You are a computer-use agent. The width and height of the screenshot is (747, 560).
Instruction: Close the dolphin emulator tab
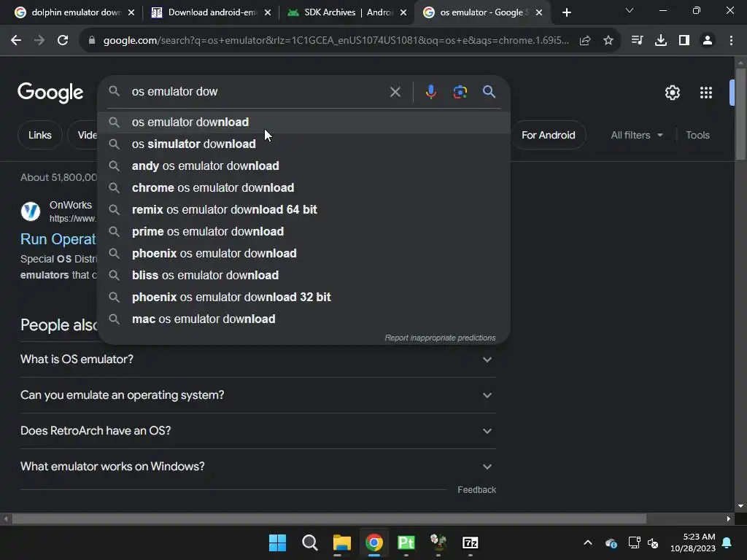[131, 13]
